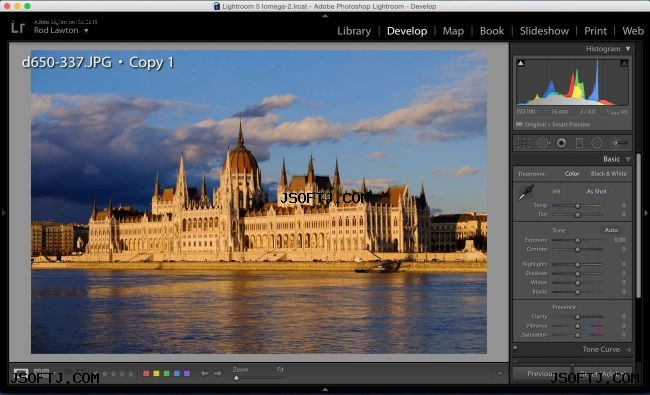
Task: Show the left panel via edge arrow
Action: 3,213
